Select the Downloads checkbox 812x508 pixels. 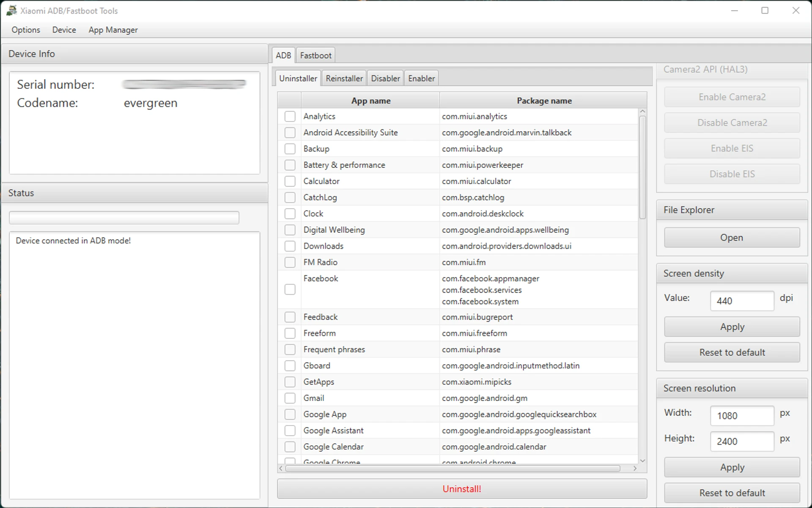pyautogui.click(x=290, y=246)
